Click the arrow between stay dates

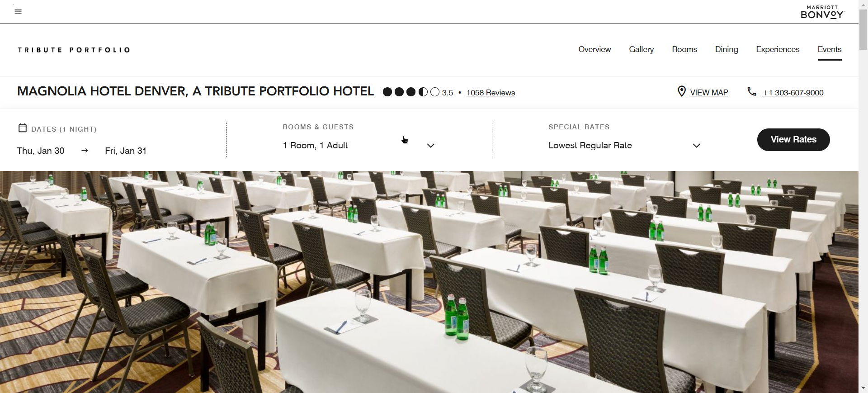pyautogui.click(x=85, y=151)
